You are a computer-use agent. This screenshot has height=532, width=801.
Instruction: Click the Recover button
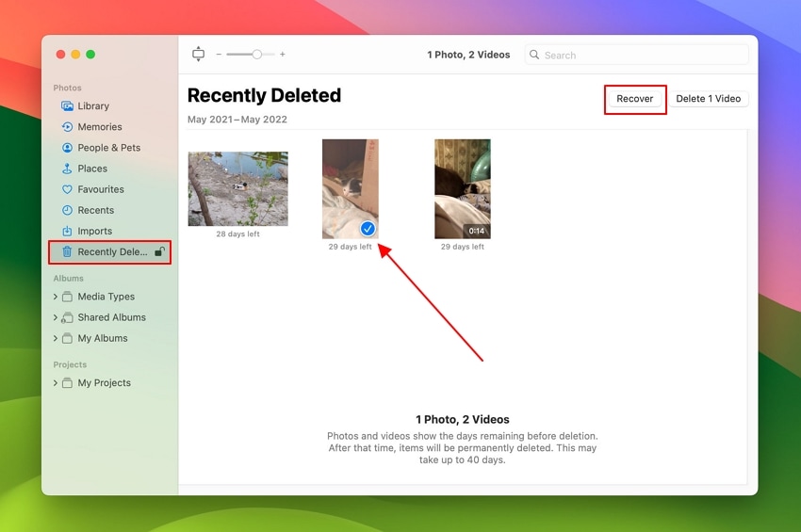(635, 99)
